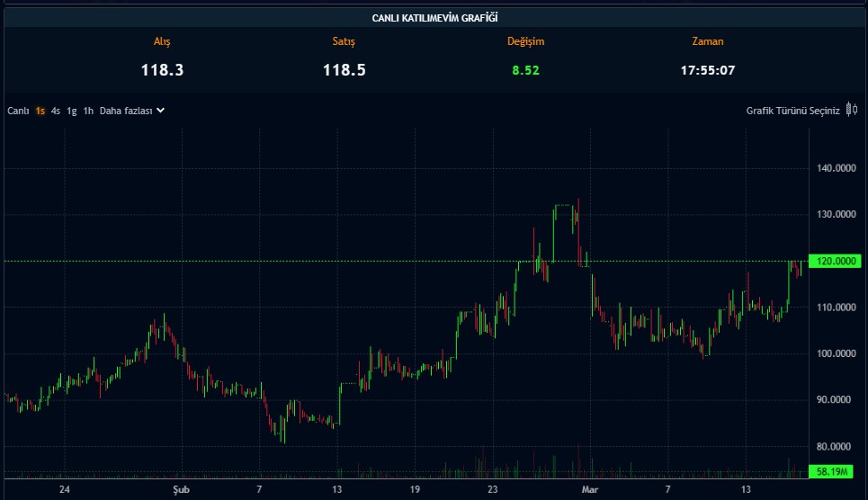868x500 pixels.
Task: Switch to the 4s timeframe
Action: tap(56, 111)
